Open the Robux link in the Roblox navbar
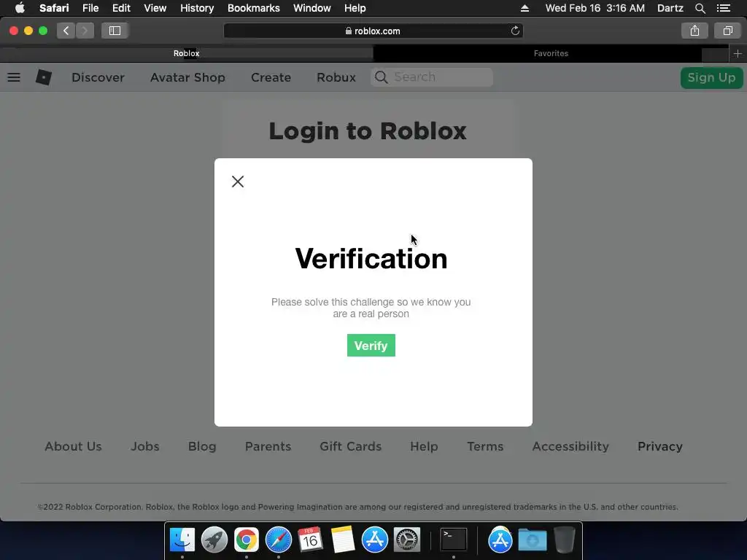This screenshot has height=560, width=747. pos(336,77)
